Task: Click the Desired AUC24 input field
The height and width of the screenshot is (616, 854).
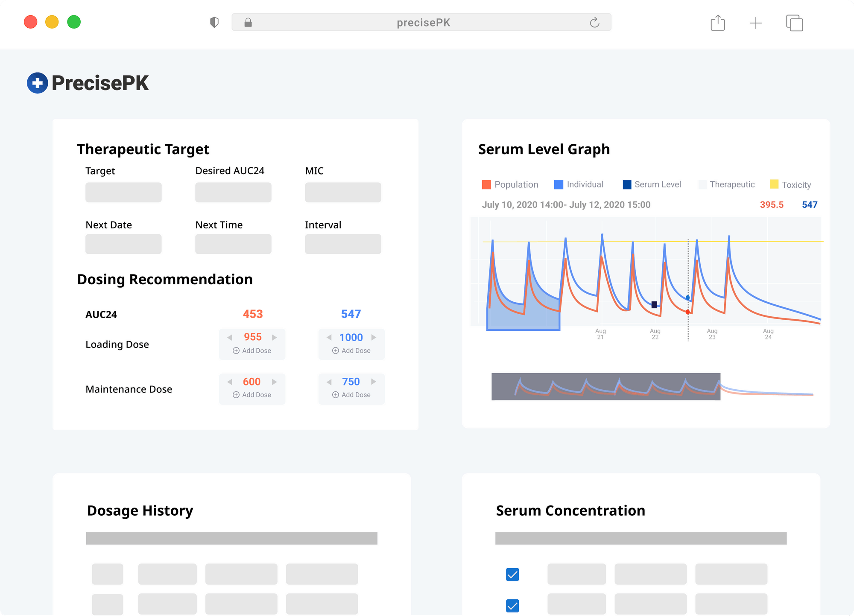Action: (233, 193)
